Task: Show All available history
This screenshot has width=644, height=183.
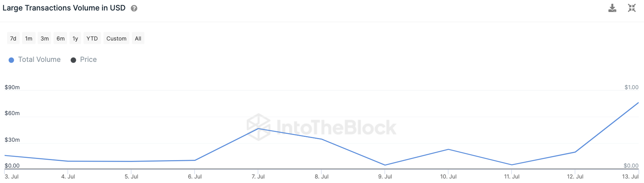Action: pyautogui.click(x=138, y=38)
